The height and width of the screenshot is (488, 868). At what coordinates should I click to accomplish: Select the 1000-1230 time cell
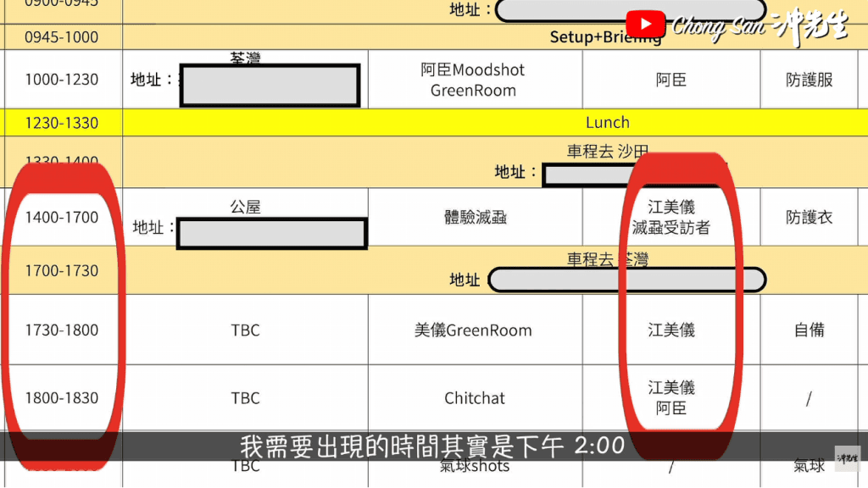pyautogui.click(x=61, y=79)
